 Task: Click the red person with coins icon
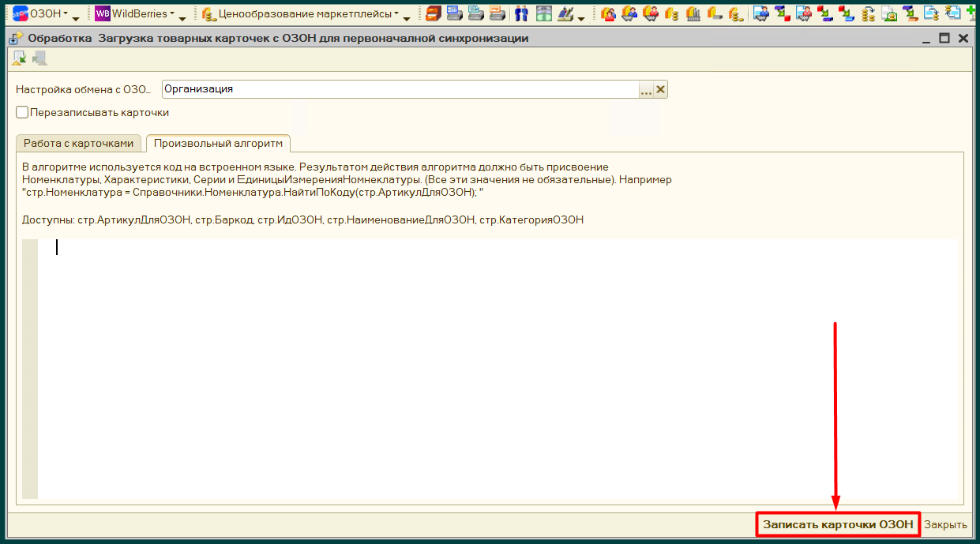(x=608, y=13)
